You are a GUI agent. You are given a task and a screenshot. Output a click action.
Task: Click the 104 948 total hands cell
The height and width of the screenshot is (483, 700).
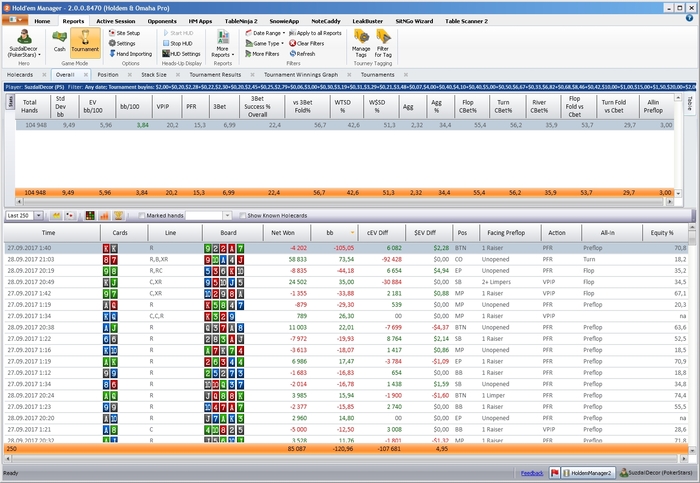click(36, 125)
